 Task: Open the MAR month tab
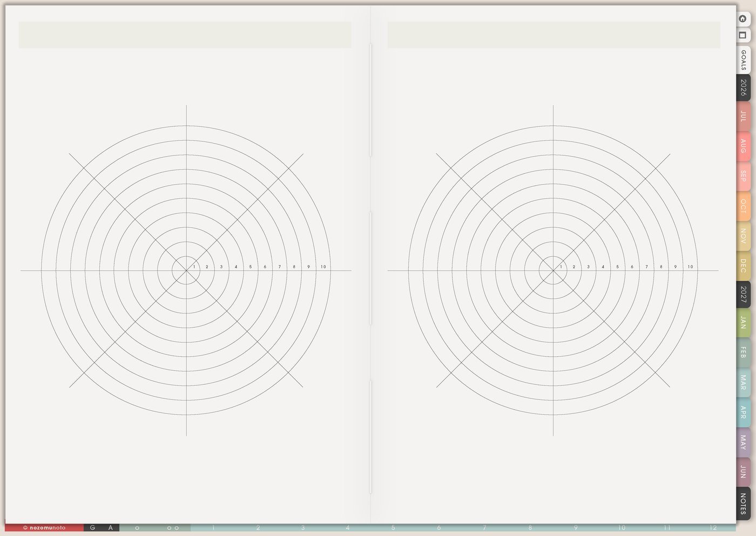pos(743,382)
